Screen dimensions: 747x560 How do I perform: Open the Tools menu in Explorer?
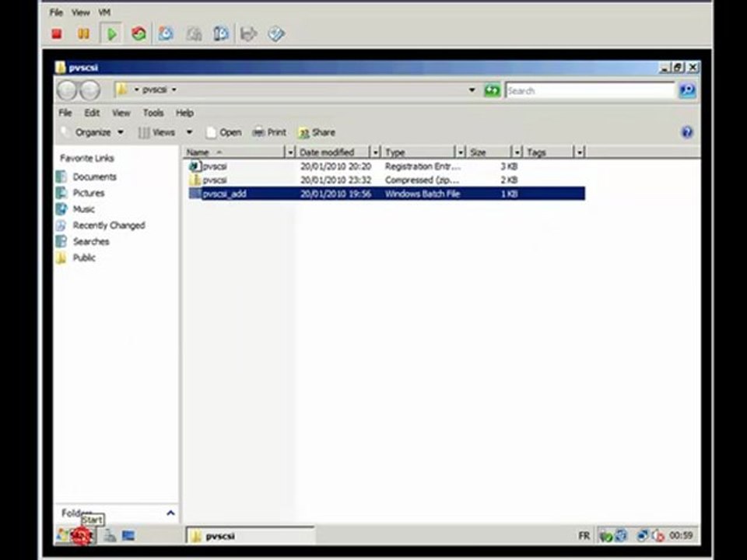coord(153,113)
